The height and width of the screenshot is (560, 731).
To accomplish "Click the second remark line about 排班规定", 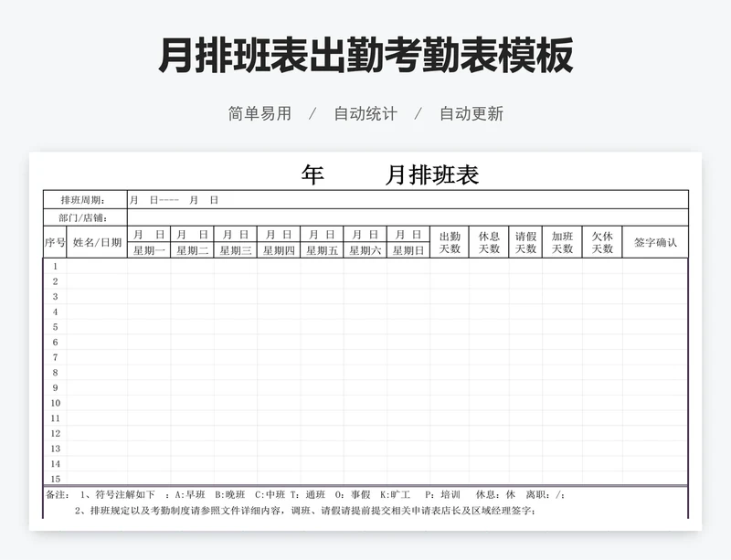I will pos(305,511).
